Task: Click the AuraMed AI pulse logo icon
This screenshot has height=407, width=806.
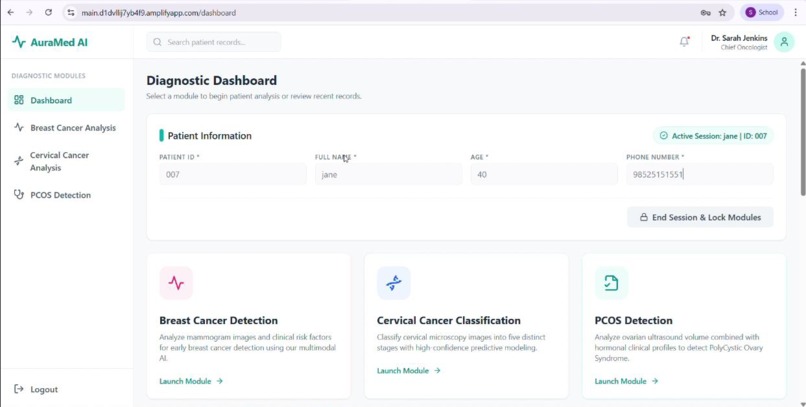Action: point(19,42)
